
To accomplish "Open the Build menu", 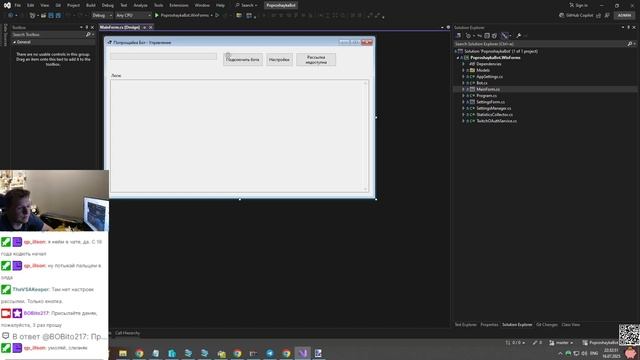I will pyautogui.click(x=91, y=5).
